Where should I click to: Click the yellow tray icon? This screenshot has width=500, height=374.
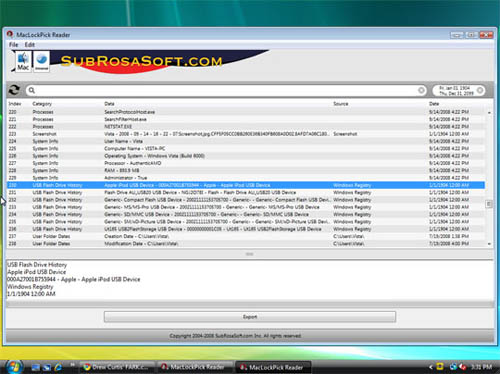[x=440, y=367]
